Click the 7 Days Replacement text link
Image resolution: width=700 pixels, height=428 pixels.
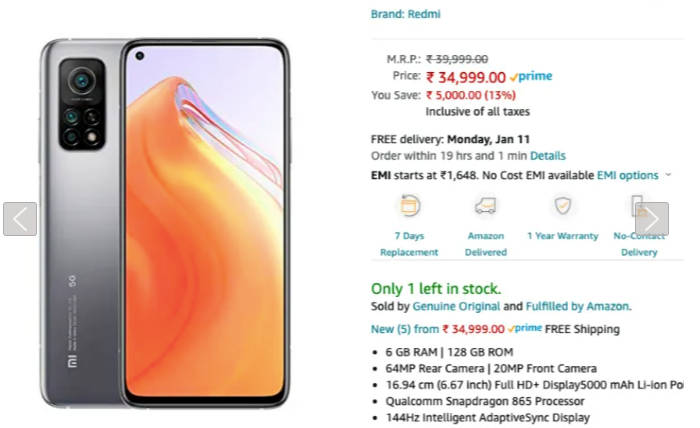pos(409,244)
